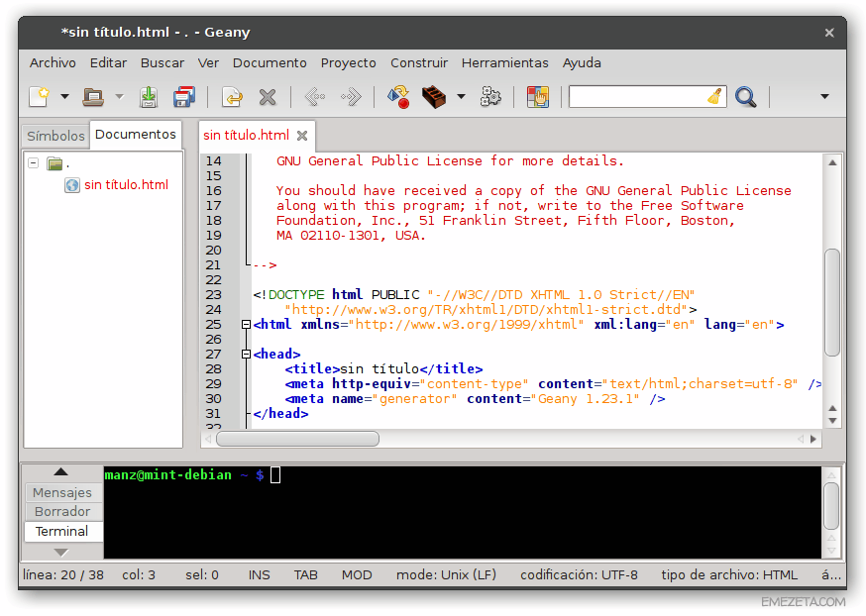
Task: Close the Geany window
Action: coord(829,33)
